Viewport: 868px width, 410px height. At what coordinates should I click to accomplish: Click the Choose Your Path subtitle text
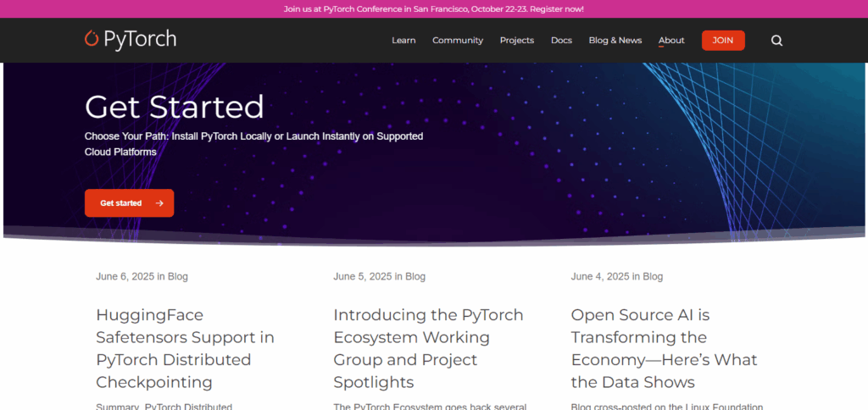click(x=253, y=144)
